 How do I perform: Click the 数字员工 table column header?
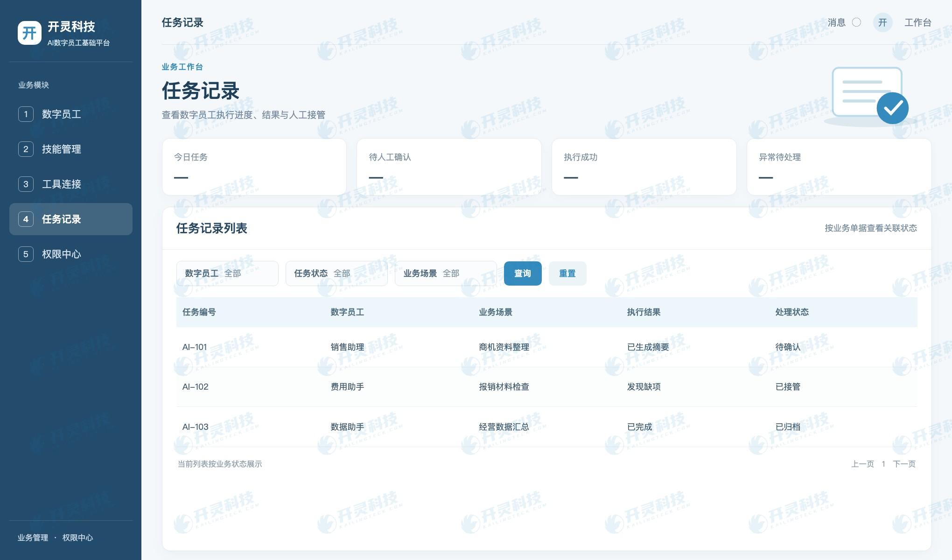(347, 312)
